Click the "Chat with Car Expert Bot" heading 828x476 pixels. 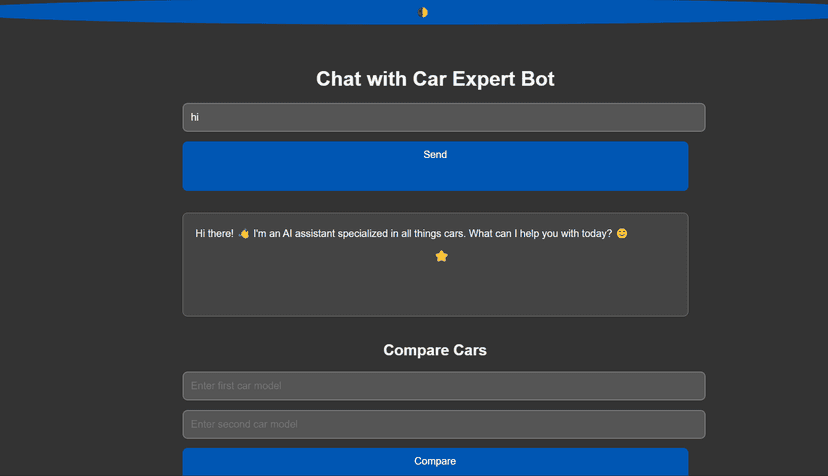tap(435, 79)
